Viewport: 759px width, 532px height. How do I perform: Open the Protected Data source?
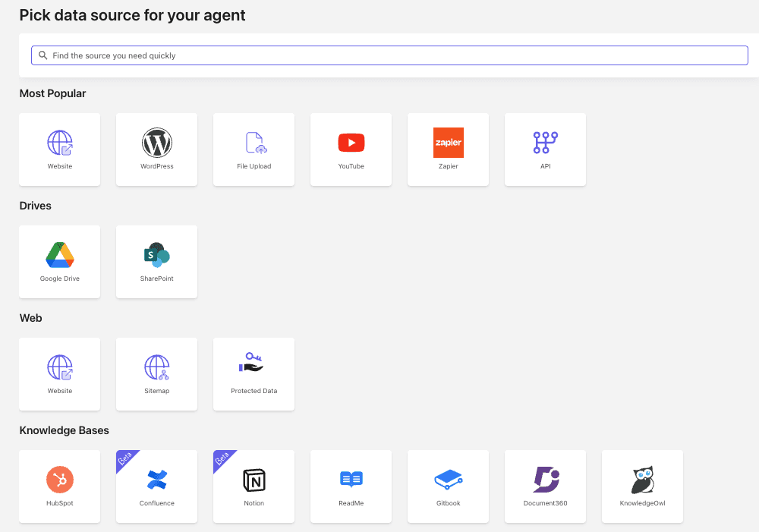pyautogui.click(x=254, y=374)
